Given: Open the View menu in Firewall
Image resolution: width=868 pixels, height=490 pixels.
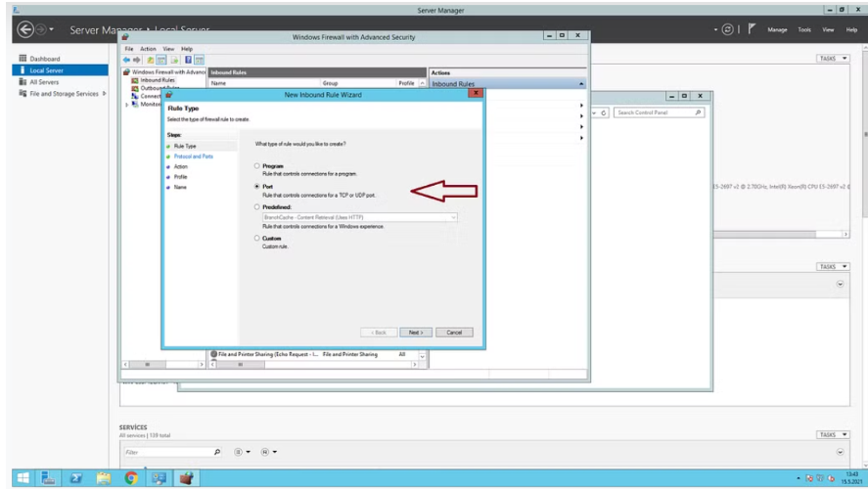Looking at the screenshot, I should 168,49.
